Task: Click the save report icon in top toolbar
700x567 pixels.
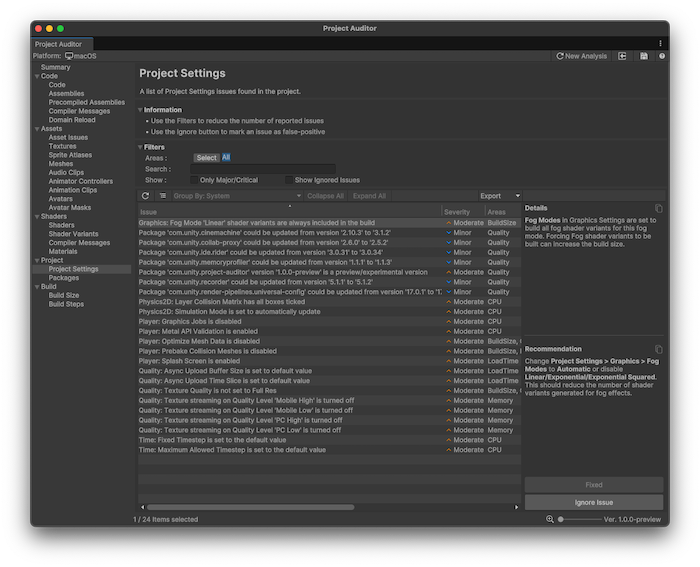Action: click(643, 57)
